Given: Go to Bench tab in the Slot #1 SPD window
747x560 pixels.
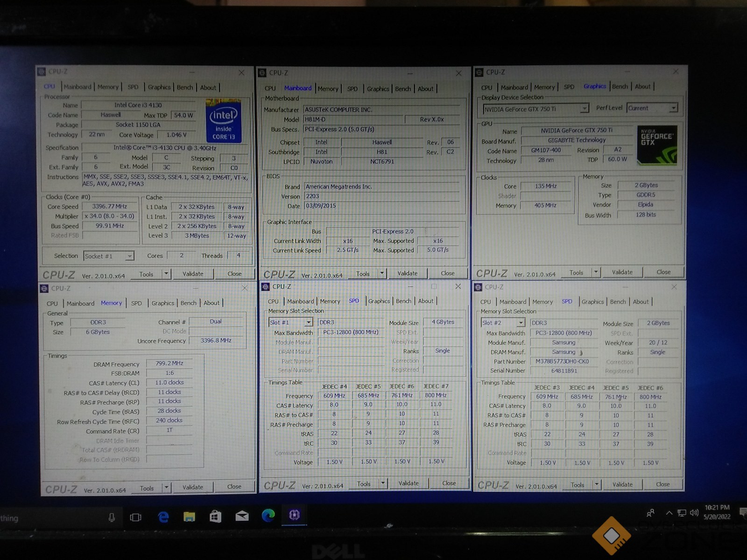Looking at the screenshot, I should (403, 301).
